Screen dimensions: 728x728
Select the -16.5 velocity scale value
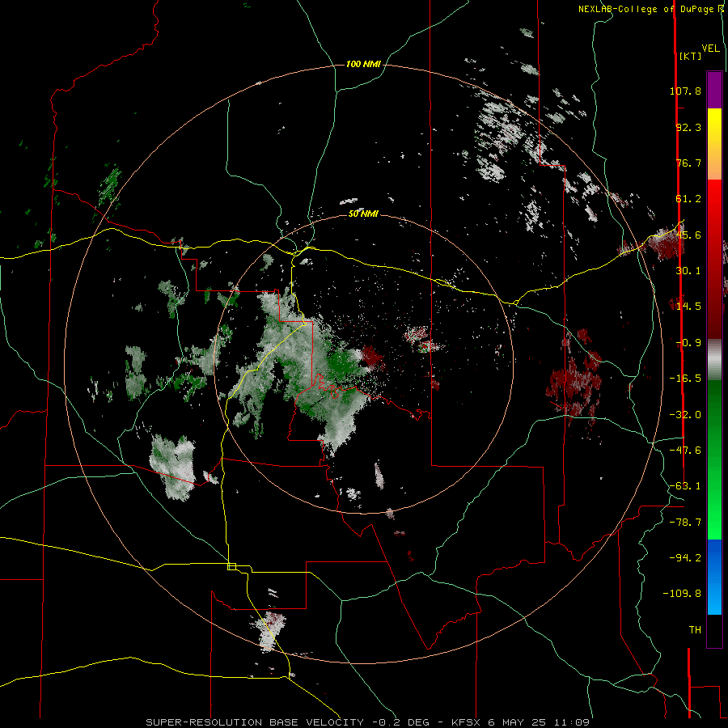(x=685, y=379)
